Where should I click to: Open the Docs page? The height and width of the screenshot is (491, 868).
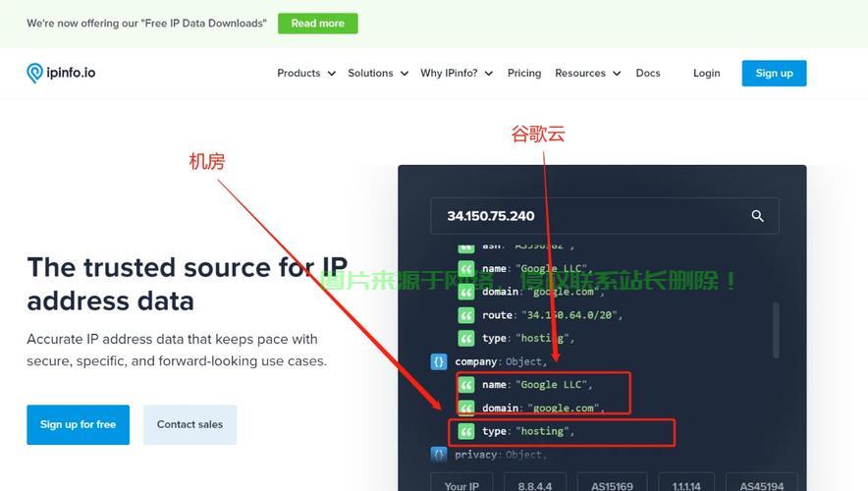pyautogui.click(x=648, y=73)
